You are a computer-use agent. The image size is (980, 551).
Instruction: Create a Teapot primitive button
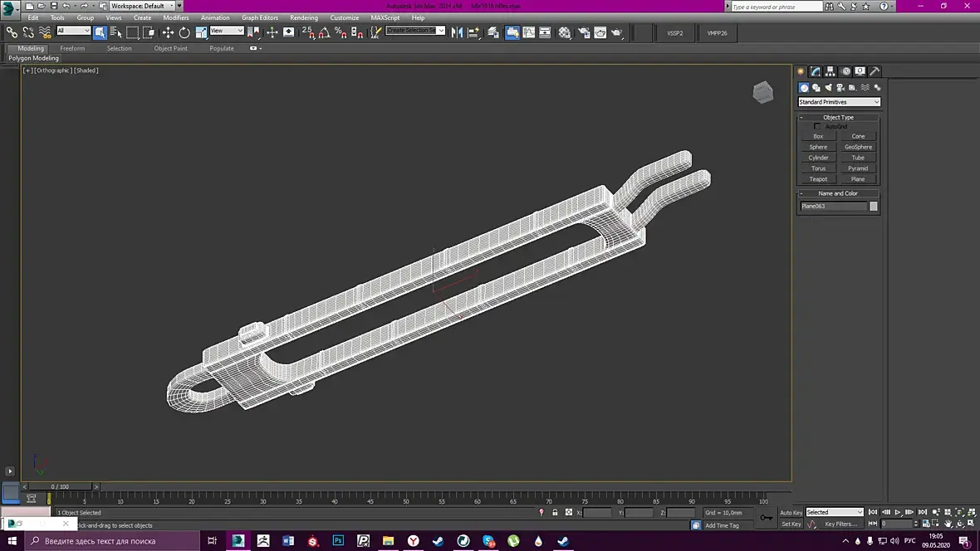pos(818,178)
